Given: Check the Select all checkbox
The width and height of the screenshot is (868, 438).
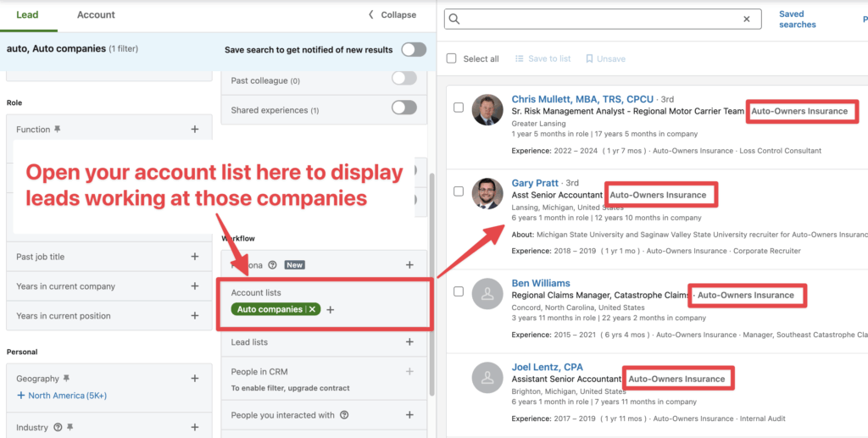Looking at the screenshot, I should [x=452, y=58].
